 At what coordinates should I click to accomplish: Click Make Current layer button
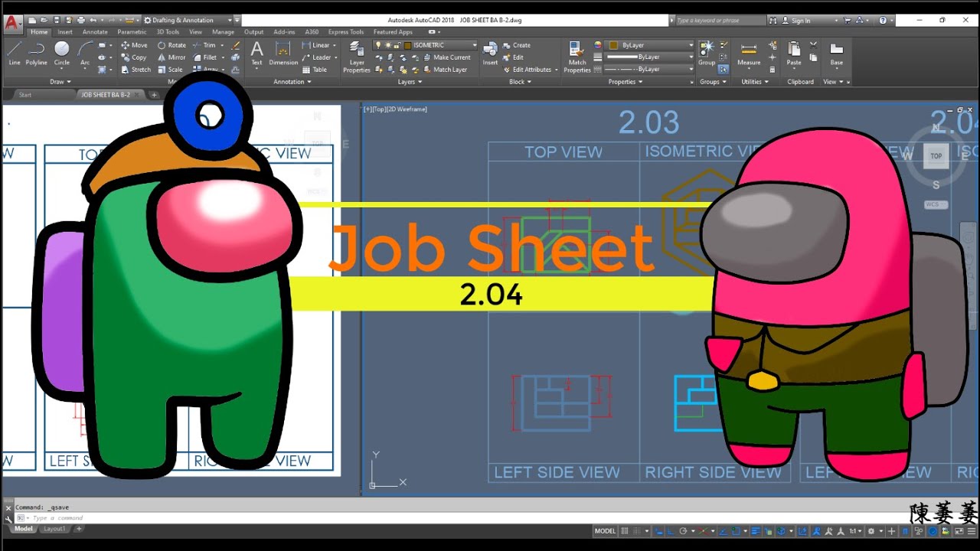click(x=446, y=57)
